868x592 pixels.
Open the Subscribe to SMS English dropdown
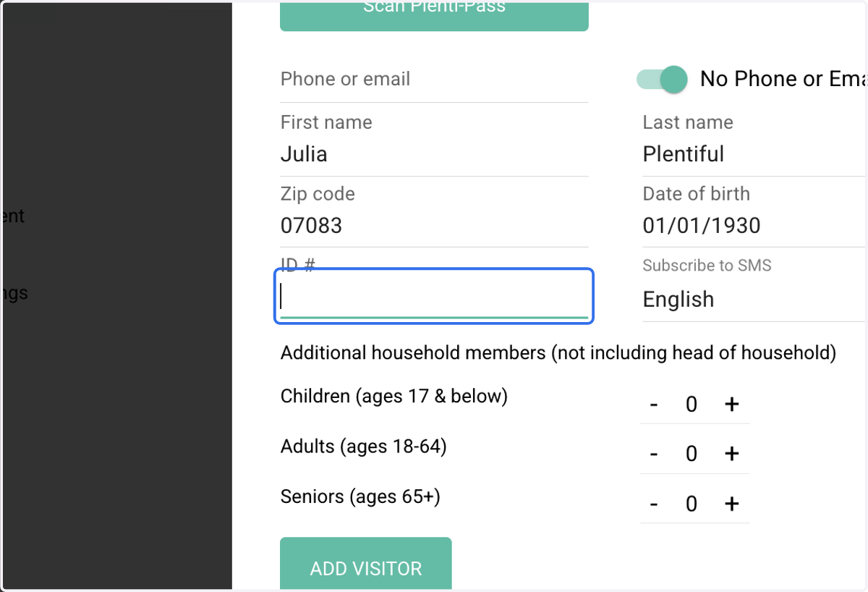(754, 299)
